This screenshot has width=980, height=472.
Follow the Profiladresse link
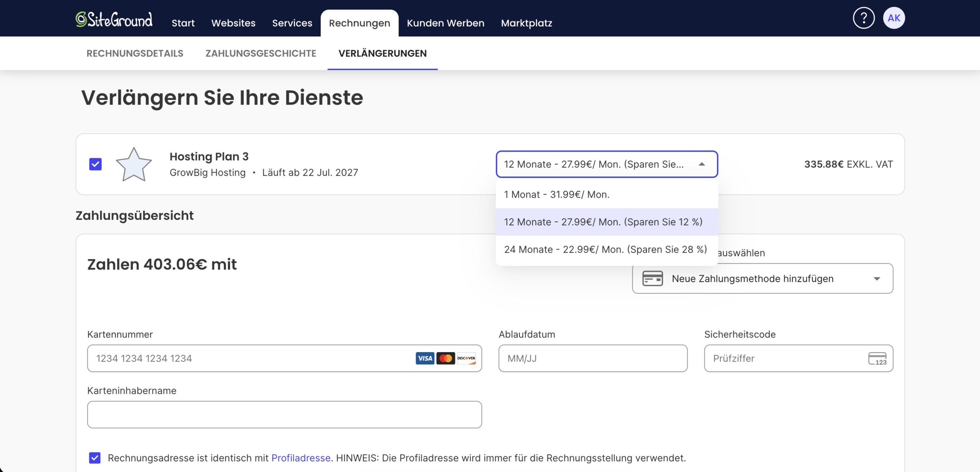tap(301, 458)
